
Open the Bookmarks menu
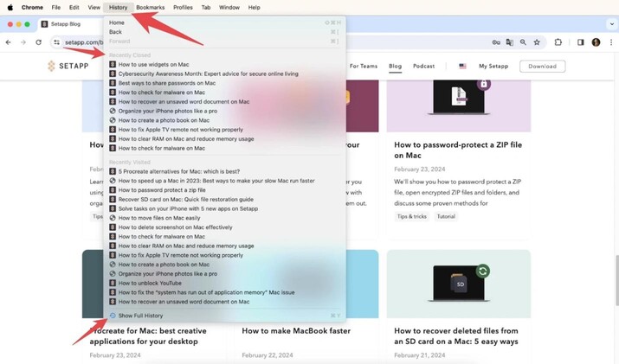pos(150,7)
